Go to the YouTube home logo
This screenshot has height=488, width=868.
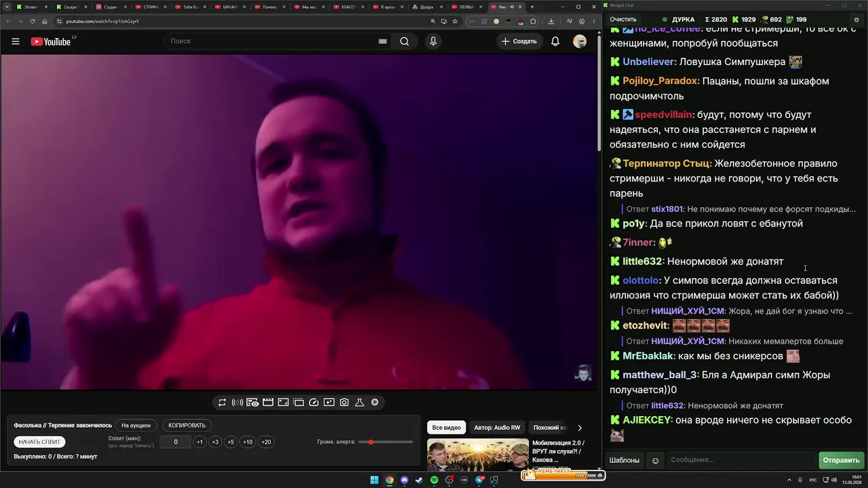tap(51, 41)
